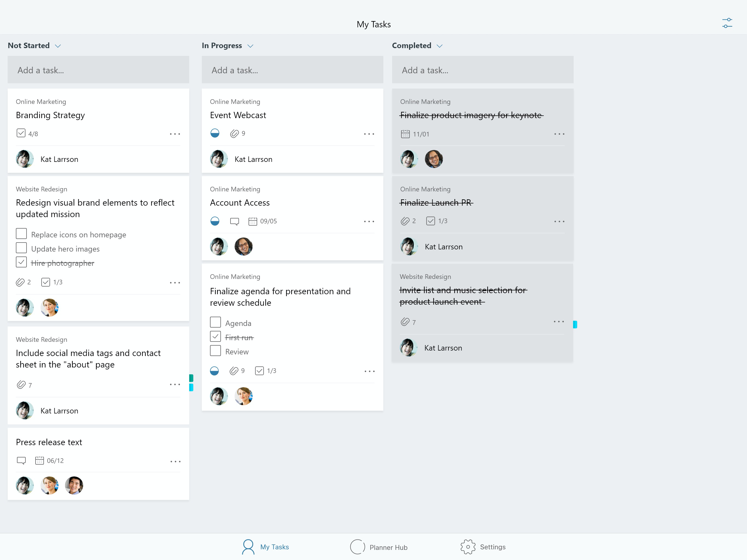747x560 pixels.
Task: Open more options on Branding Strategy card
Action: pyautogui.click(x=175, y=134)
